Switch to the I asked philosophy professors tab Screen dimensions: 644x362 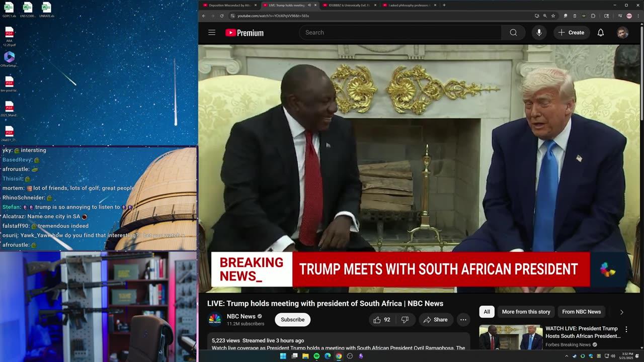click(409, 5)
